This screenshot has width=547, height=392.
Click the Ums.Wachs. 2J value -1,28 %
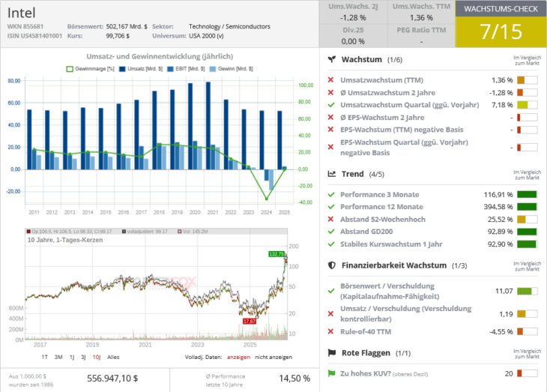point(353,17)
